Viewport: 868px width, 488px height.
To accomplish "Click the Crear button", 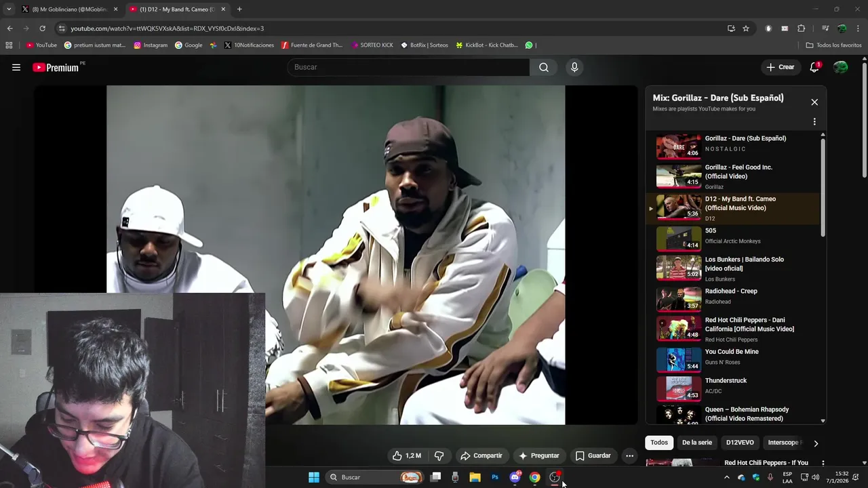I will tap(780, 67).
